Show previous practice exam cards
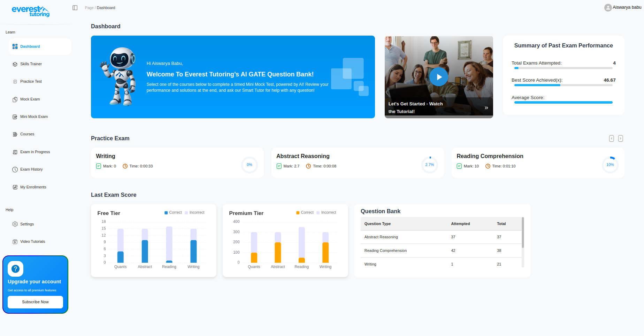Image resolution: width=644 pixels, height=336 pixels. (611, 139)
